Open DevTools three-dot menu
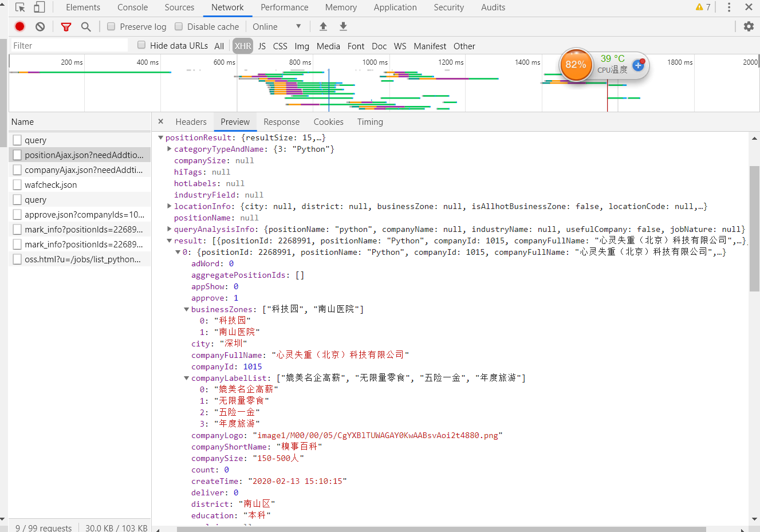This screenshot has width=760, height=532. pyautogui.click(x=729, y=7)
